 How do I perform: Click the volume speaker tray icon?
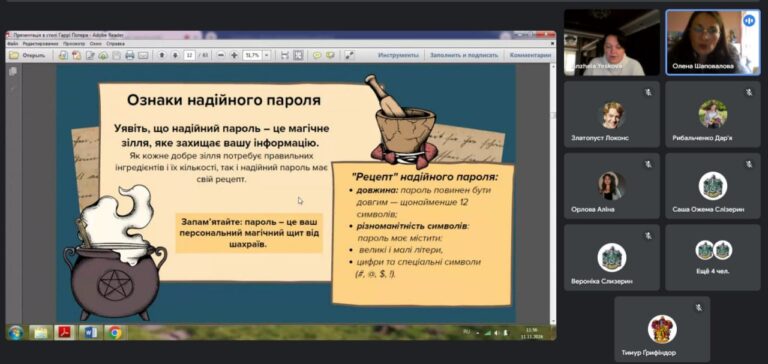click(496, 333)
